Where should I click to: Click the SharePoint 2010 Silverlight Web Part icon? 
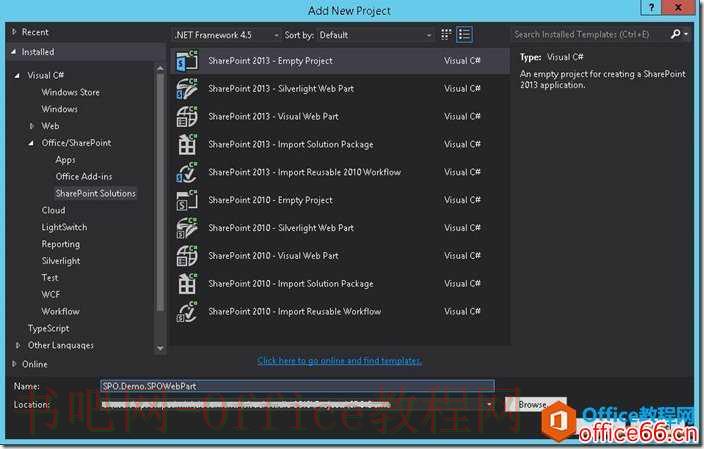(187, 228)
